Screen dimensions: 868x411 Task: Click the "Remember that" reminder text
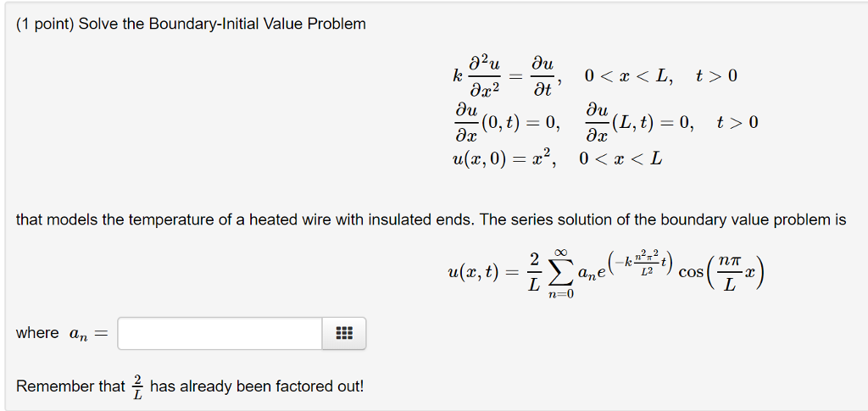point(70,386)
